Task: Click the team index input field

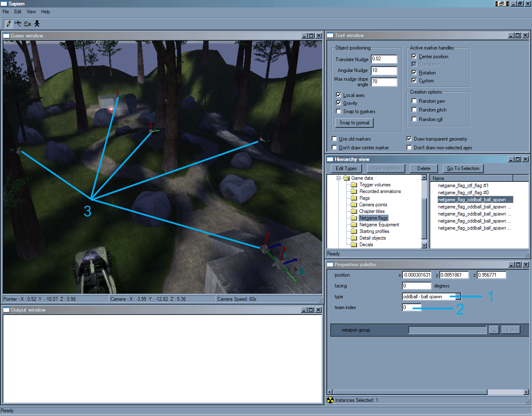Action: (412, 307)
